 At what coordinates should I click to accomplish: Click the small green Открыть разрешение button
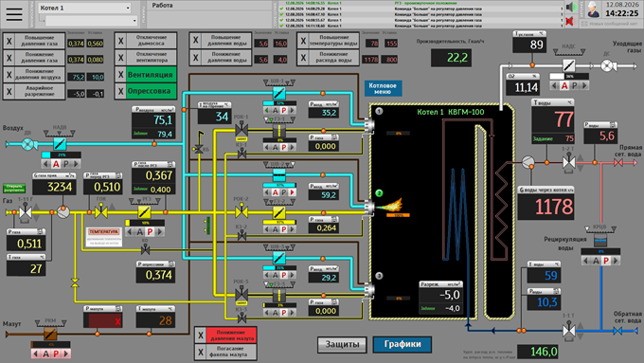tap(14, 189)
